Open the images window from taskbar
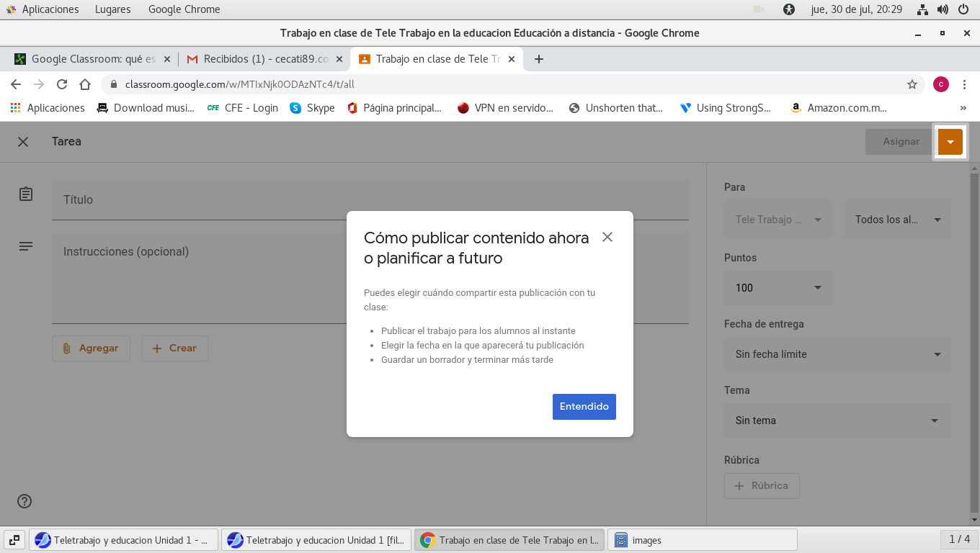Screen dimensions: 980x553 703,540
